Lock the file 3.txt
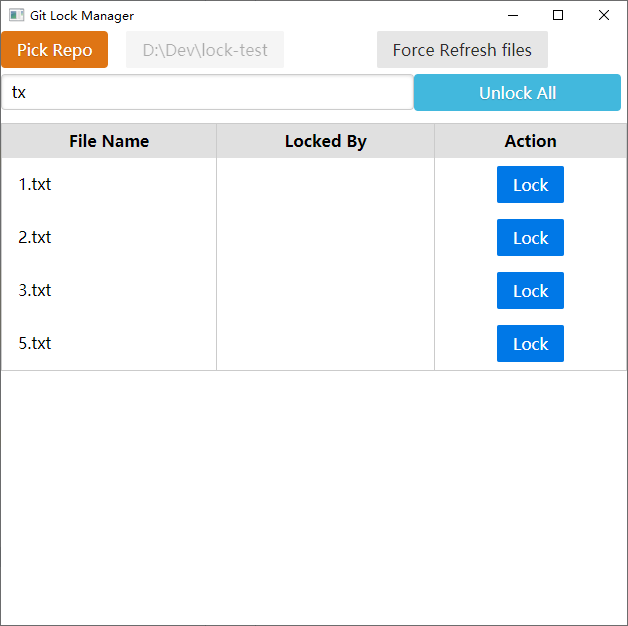 [x=530, y=291]
